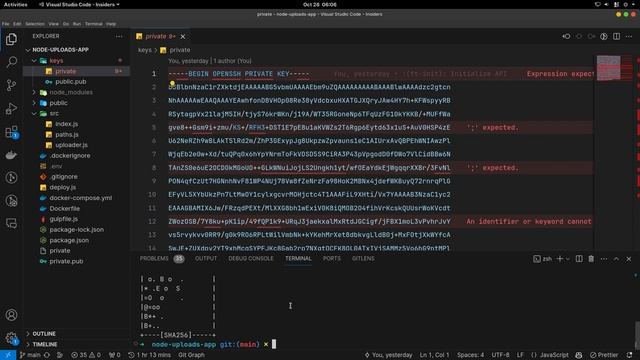Open the Terminal menu in menu bar
640x360 pixels.
click(93, 24)
